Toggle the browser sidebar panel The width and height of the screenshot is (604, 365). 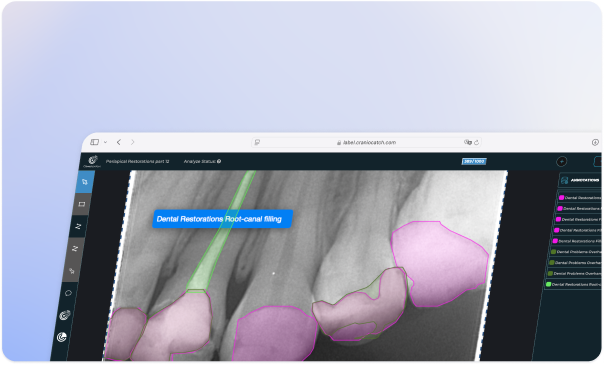coord(95,142)
